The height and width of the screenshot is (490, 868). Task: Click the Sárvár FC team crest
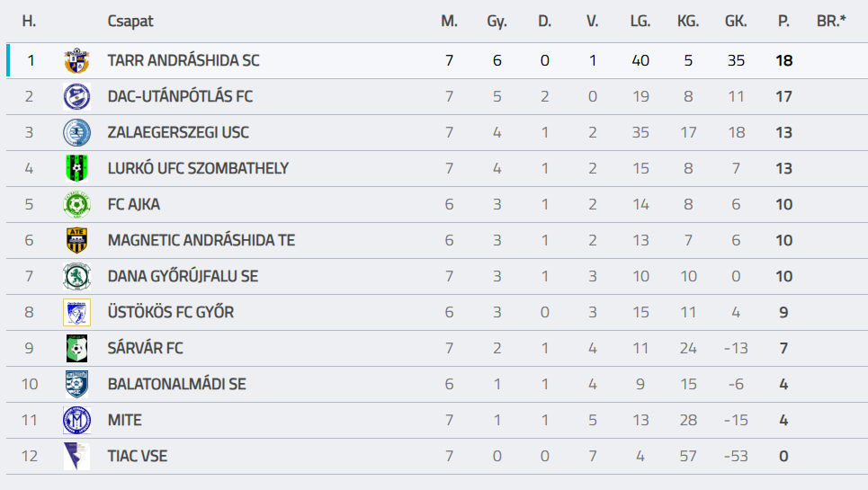click(76, 349)
